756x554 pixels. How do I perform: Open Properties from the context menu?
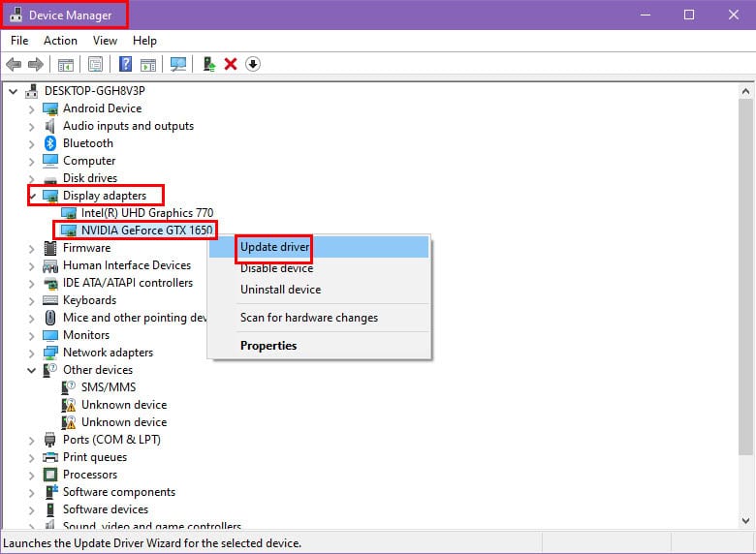319,346
